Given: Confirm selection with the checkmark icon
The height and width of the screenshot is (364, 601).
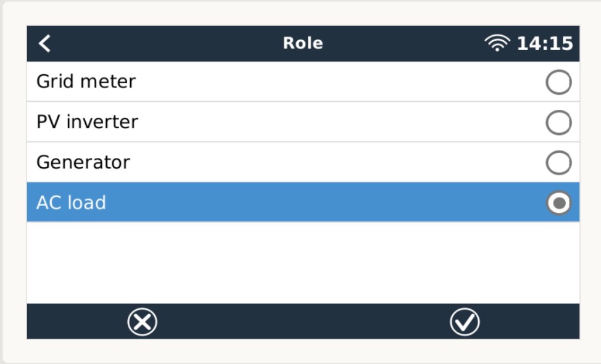Looking at the screenshot, I should (464, 322).
